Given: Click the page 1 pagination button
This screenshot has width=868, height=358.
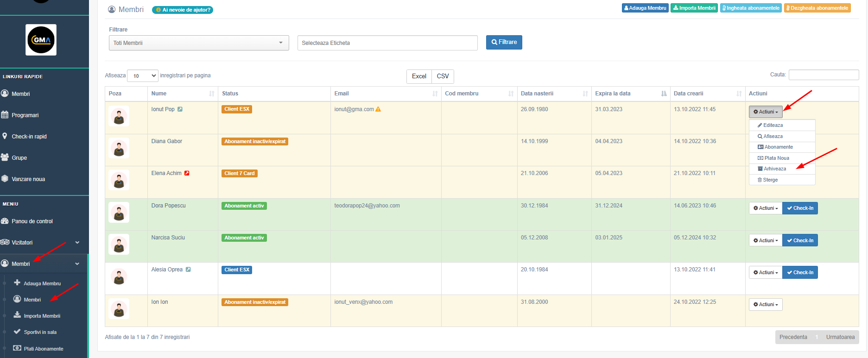Looking at the screenshot, I should tap(817, 337).
